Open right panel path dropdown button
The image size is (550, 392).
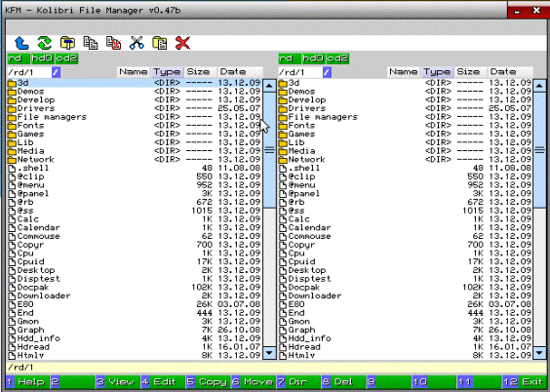point(327,72)
